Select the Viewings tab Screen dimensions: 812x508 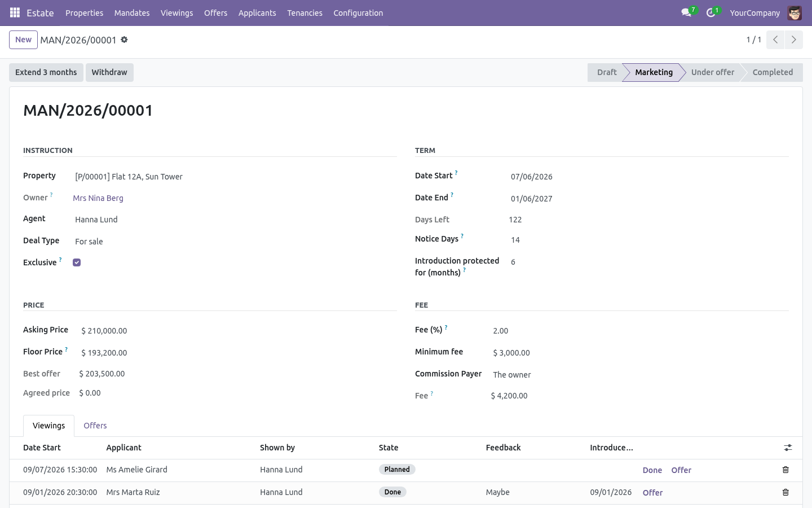[x=48, y=426]
